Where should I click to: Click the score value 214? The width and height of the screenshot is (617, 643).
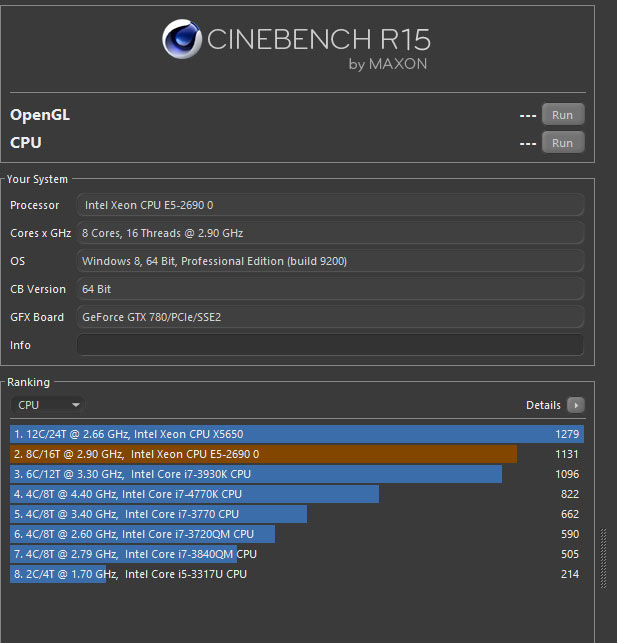tap(570, 574)
